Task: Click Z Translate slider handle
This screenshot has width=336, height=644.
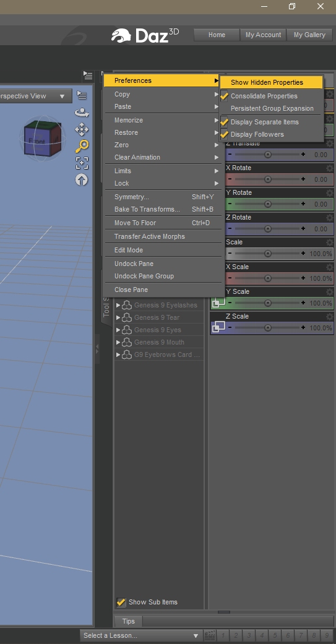Action: point(268,155)
